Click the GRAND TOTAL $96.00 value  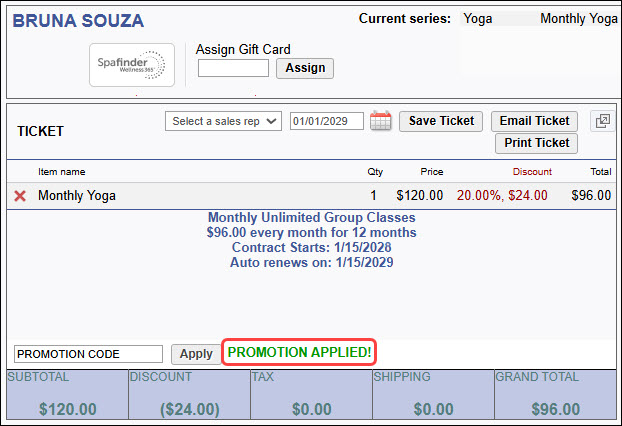pyautogui.click(x=555, y=409)
